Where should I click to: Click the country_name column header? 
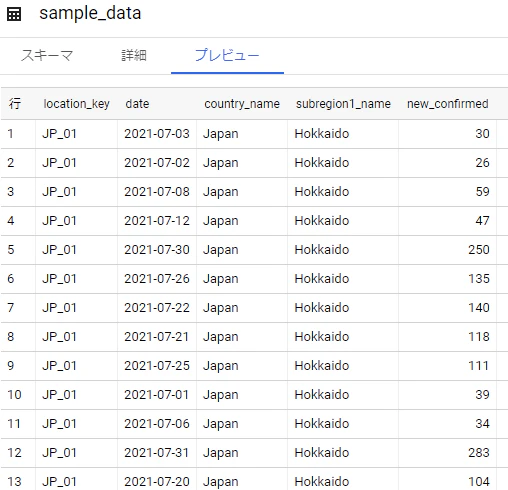[242, 104]
